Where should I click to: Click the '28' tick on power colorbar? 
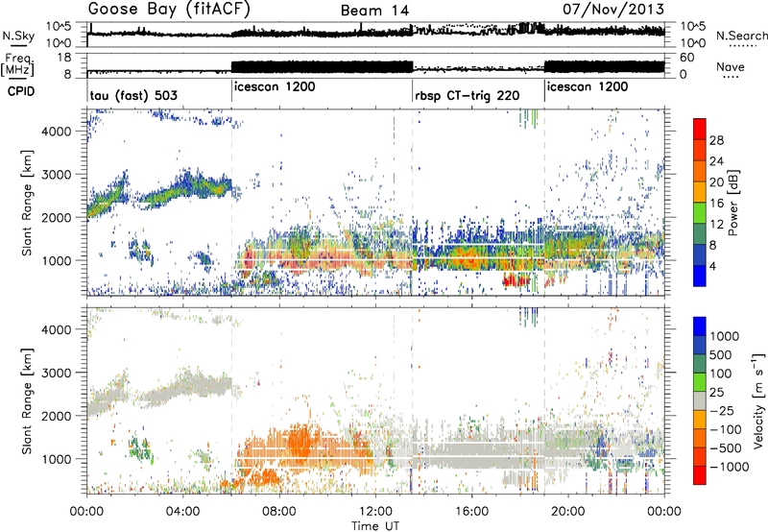[x=716, y=140]
